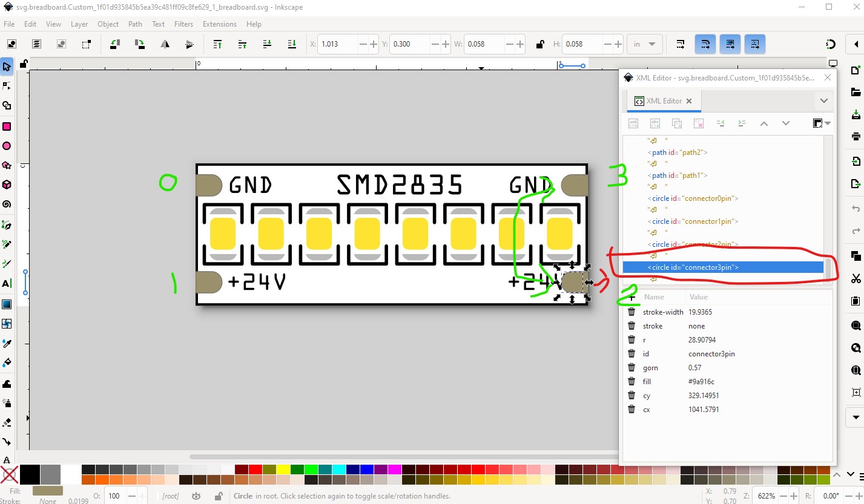
Task: Click the Fill color indicator
Action: pyautogui.click(x=47, y=491)
